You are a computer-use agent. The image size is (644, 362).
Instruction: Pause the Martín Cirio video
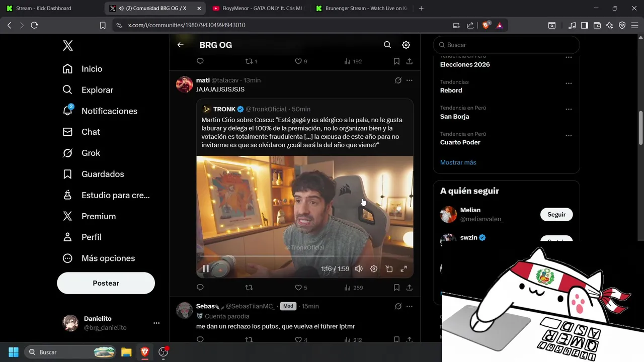tap(206, 268)
